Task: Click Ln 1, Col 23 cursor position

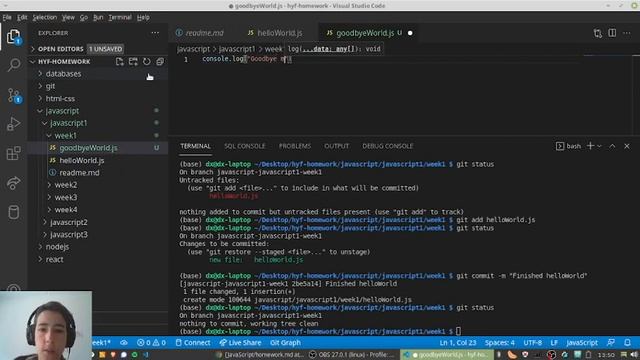Action: (458, 343)
